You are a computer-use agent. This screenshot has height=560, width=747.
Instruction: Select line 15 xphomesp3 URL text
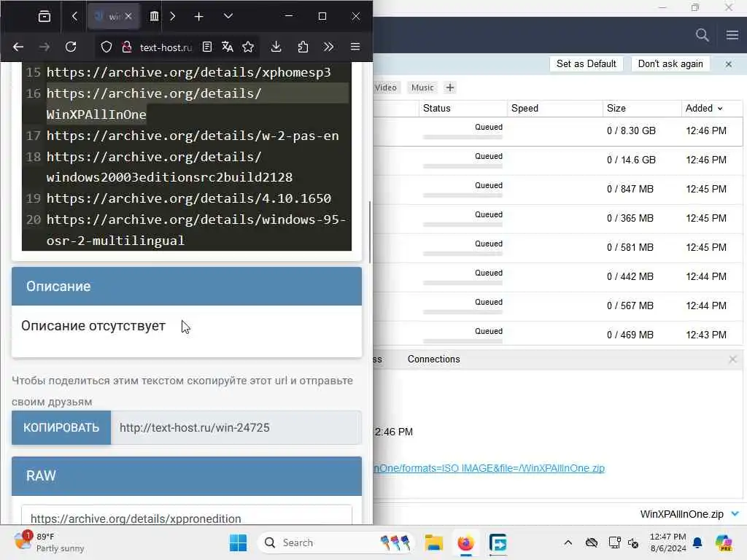189,72
